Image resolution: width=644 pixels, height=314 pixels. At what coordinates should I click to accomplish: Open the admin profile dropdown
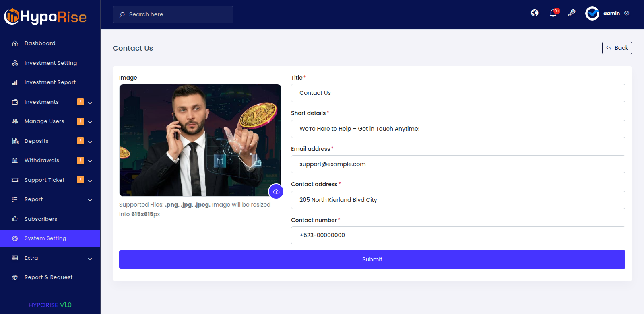tap(607, 13)
